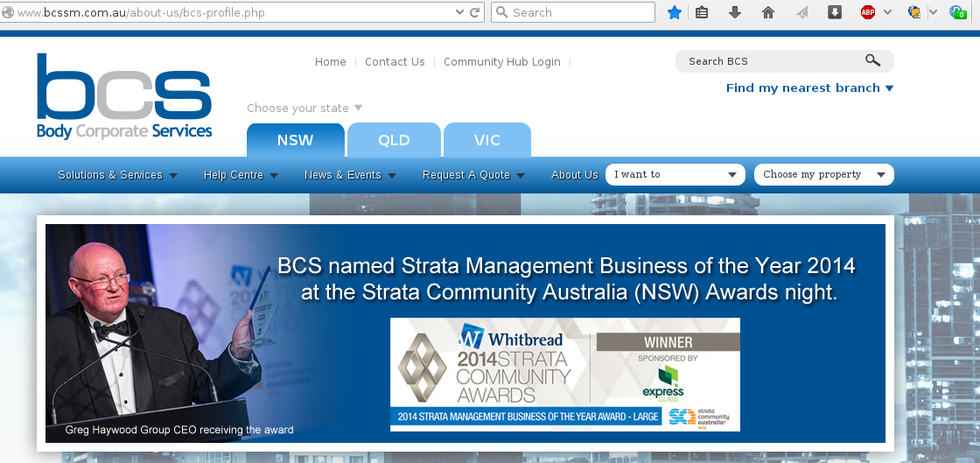Screen dimensions: 980x463
Task: Click the browser search magnifier icon
Action: (x=502, y=12)
